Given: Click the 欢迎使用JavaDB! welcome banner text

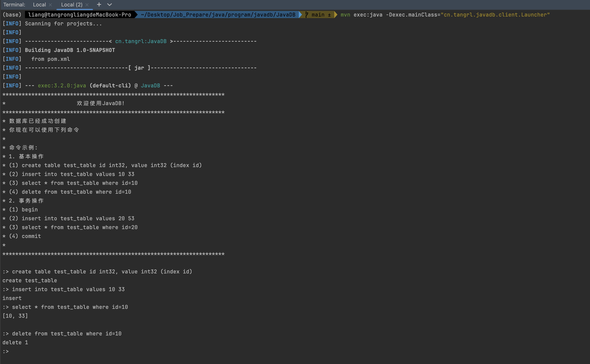Looking at the screenshot, I should click(101, 103).
